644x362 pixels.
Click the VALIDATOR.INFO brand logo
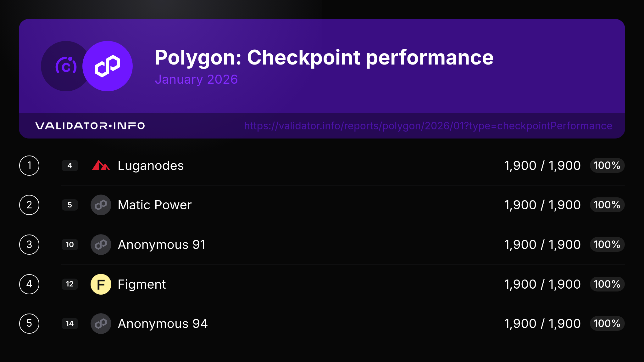coord(90,126)
